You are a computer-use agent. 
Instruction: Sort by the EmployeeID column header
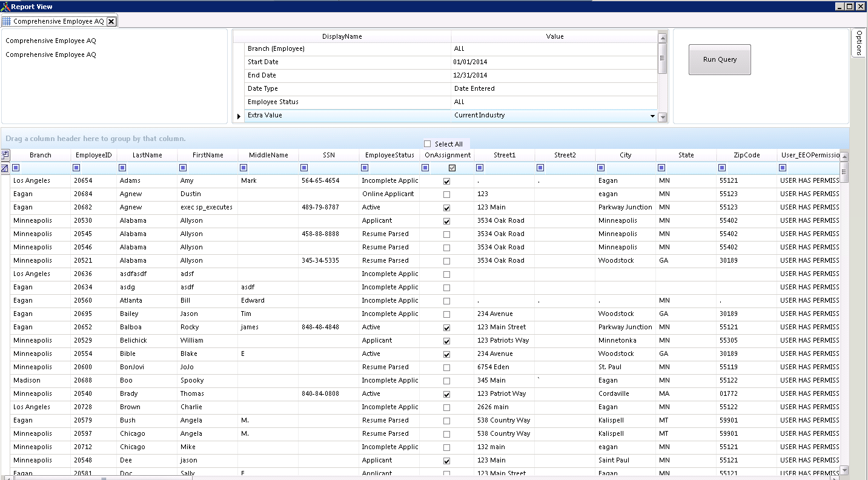coord(94,155)
